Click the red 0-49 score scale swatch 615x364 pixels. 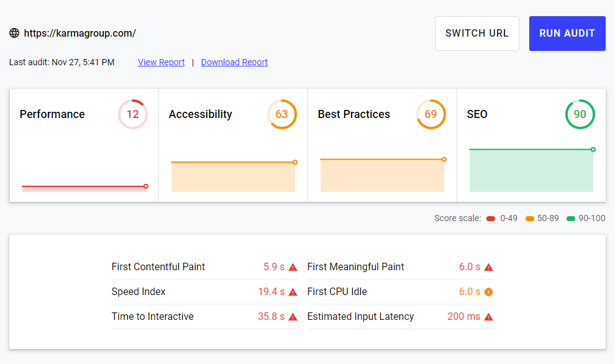[491, 219]
